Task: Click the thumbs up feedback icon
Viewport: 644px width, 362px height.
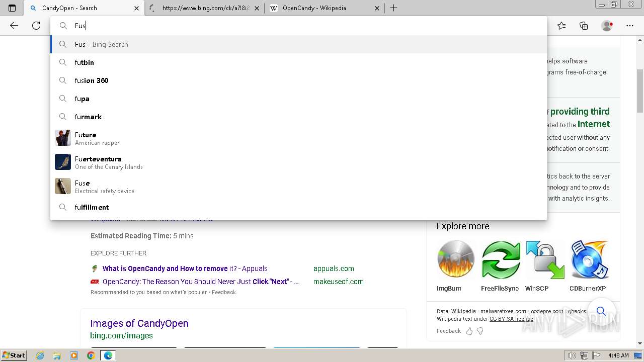Action: (x=469, y=331)
